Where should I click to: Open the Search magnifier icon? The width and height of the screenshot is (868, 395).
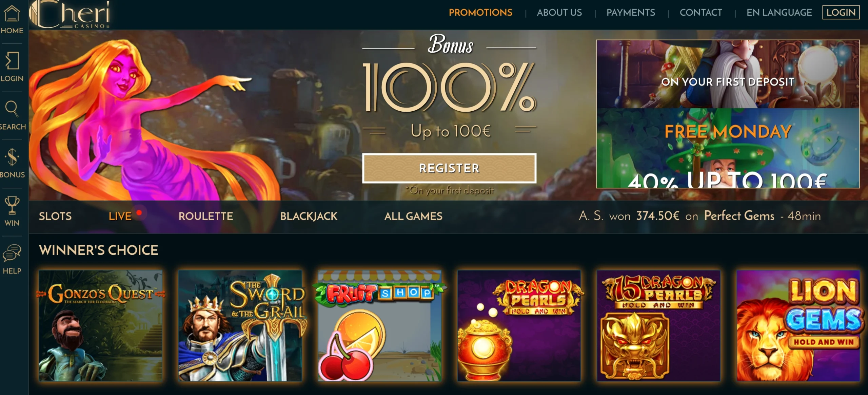click(x=12, y=109)
